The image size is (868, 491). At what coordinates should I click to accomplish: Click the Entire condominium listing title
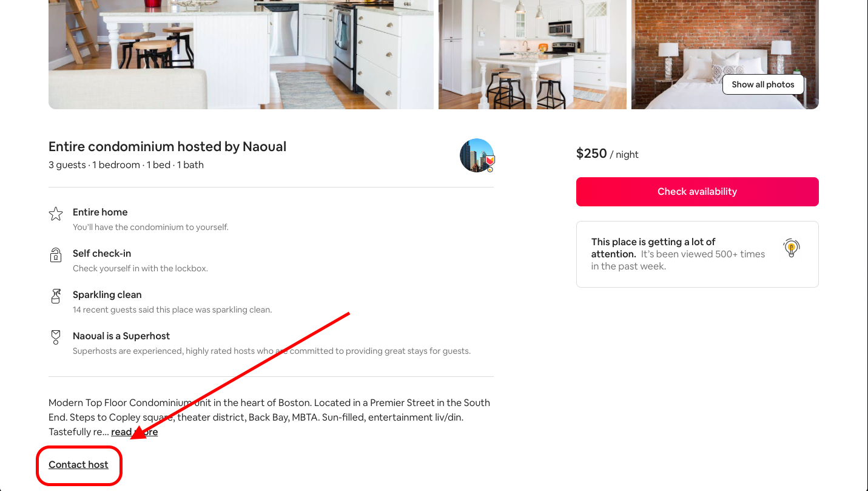(x=167, y=146)
